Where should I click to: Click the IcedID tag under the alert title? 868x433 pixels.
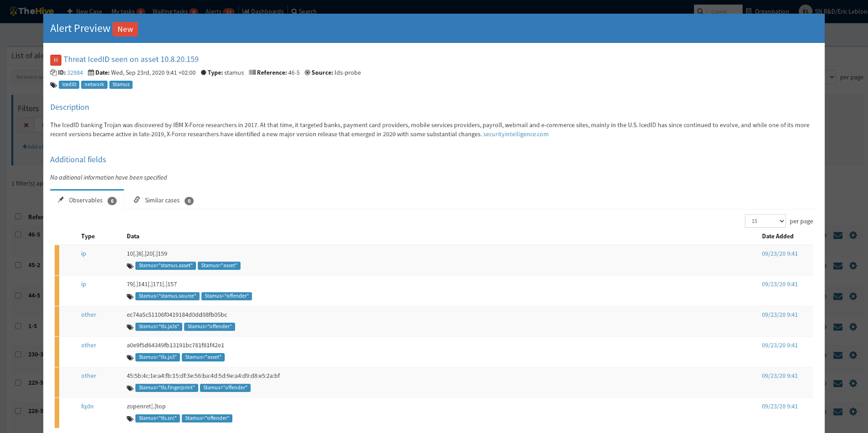pyautogui.click(x=69, y=85)
